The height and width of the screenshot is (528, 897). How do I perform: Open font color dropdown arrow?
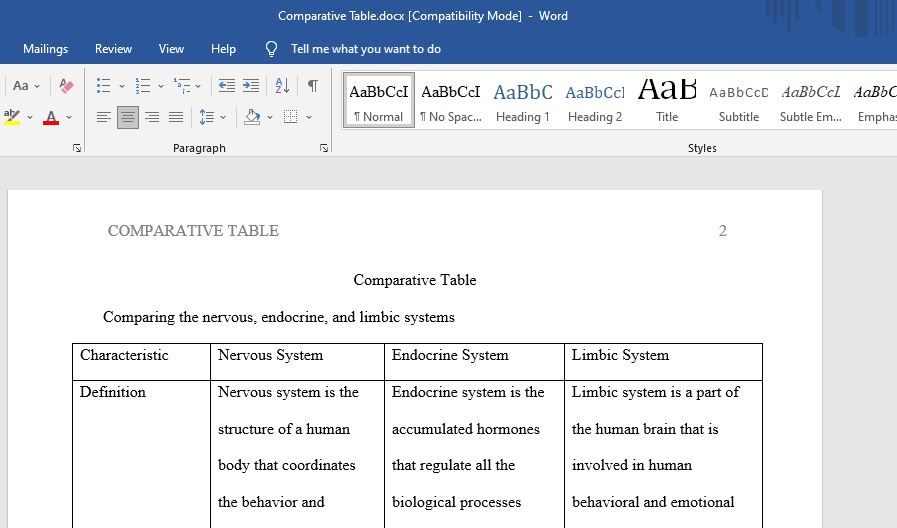(69, 118)
